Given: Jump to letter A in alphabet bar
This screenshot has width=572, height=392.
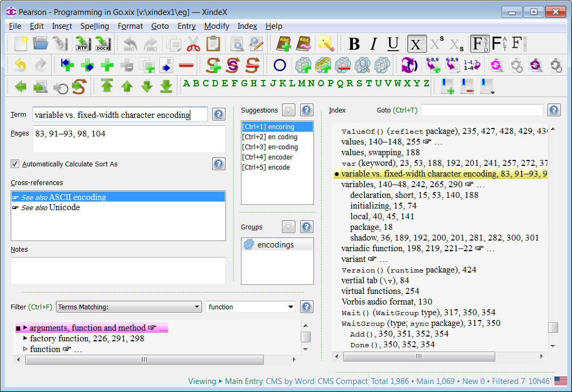Looking at the screenshot, I should click(187, 83).
